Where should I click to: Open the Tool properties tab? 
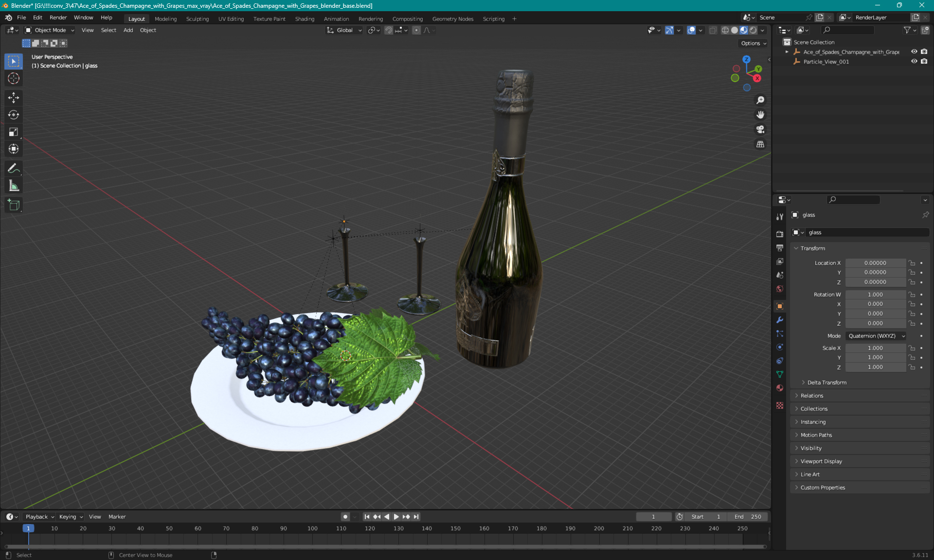click(780, 217)
